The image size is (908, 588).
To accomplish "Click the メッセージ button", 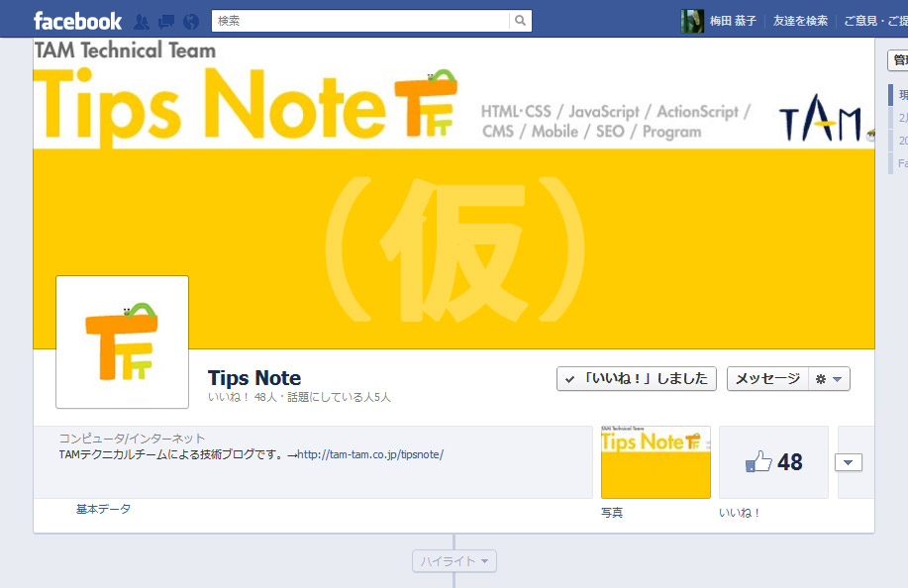I will pyautogui.click(x=767, y=379).
